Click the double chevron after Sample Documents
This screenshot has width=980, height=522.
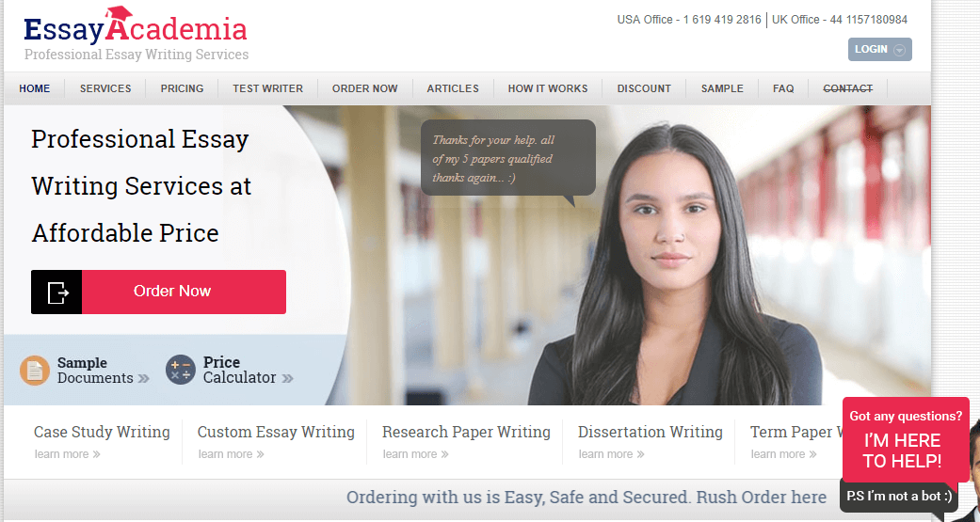143,378
